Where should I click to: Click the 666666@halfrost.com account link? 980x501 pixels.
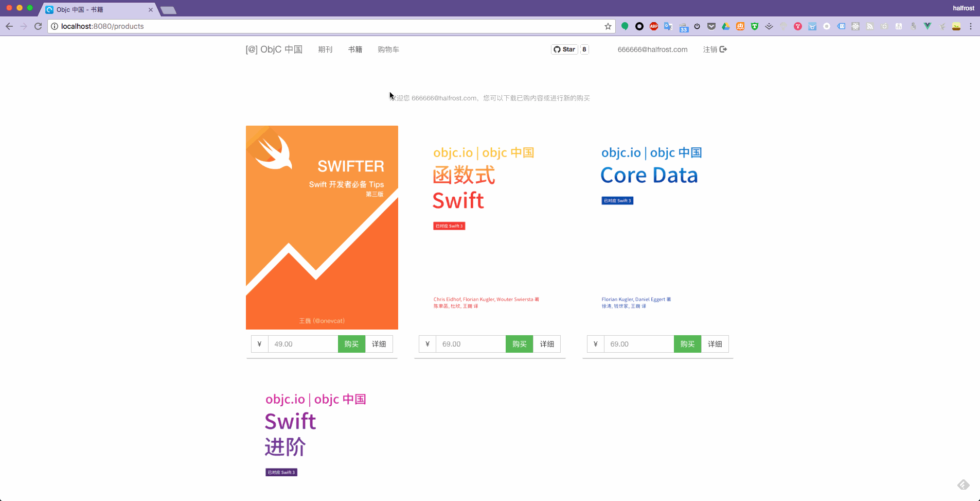[x=652, y=49]
